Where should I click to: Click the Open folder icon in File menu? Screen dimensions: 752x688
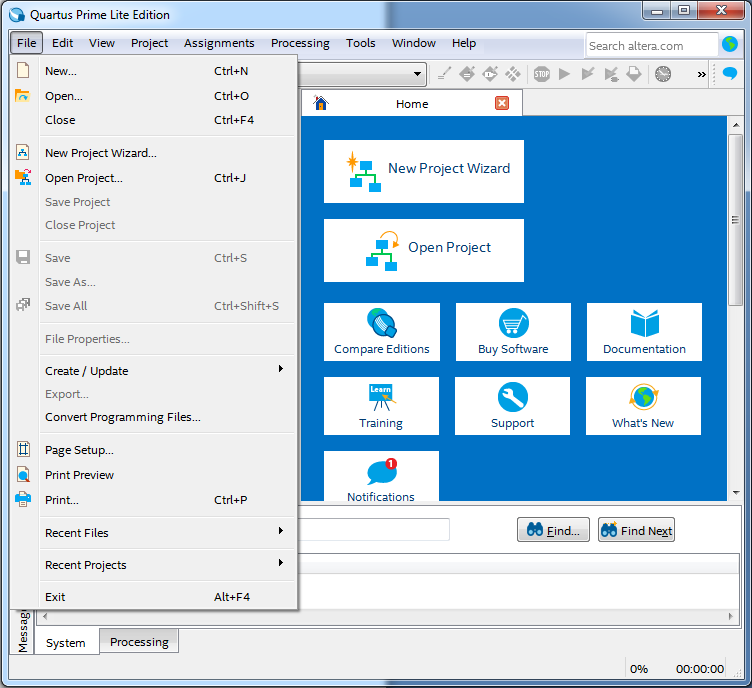(x=23, y=95)
